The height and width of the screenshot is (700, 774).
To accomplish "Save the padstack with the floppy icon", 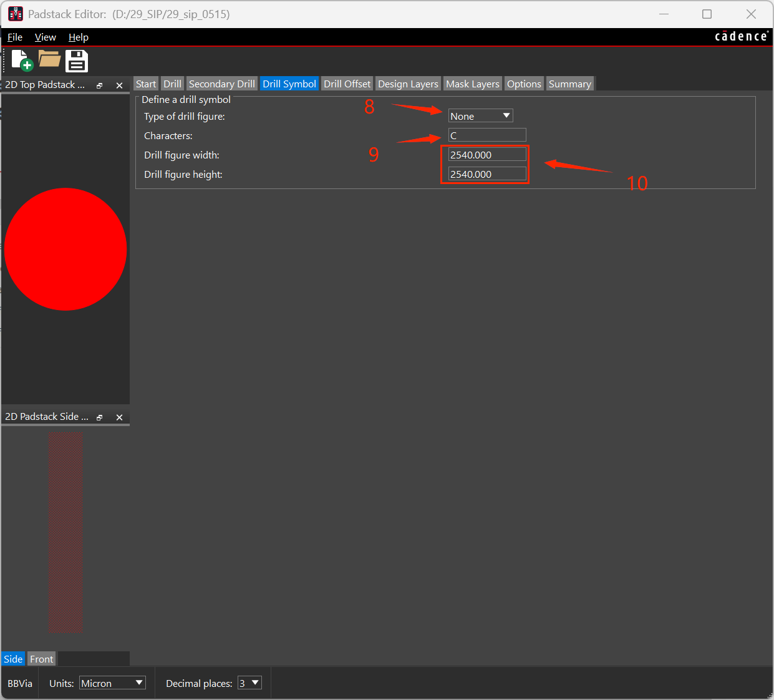I will (x=77, y=61).
